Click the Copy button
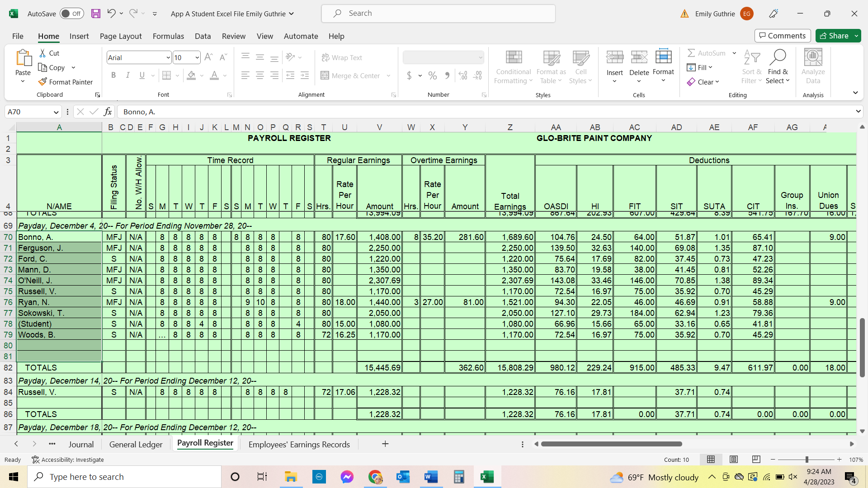868x488 pixels. point(52,67)
